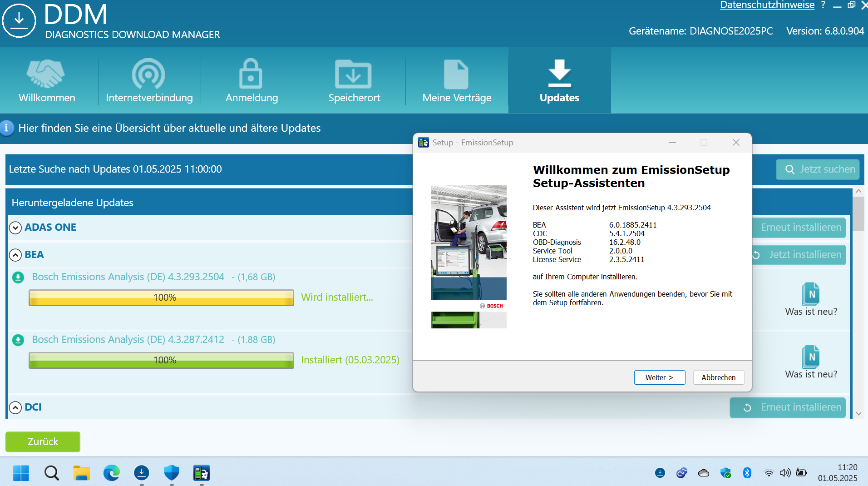Click the Bosch workshop image in setup
The image size is (868, 486).
(469, 256)
